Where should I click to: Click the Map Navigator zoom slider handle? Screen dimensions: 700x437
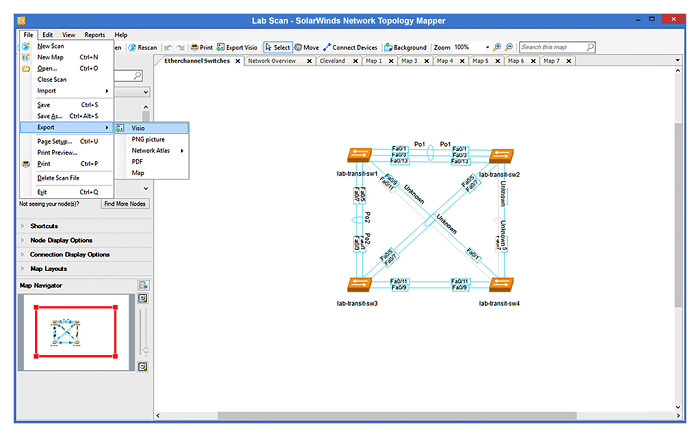(145, 350)
